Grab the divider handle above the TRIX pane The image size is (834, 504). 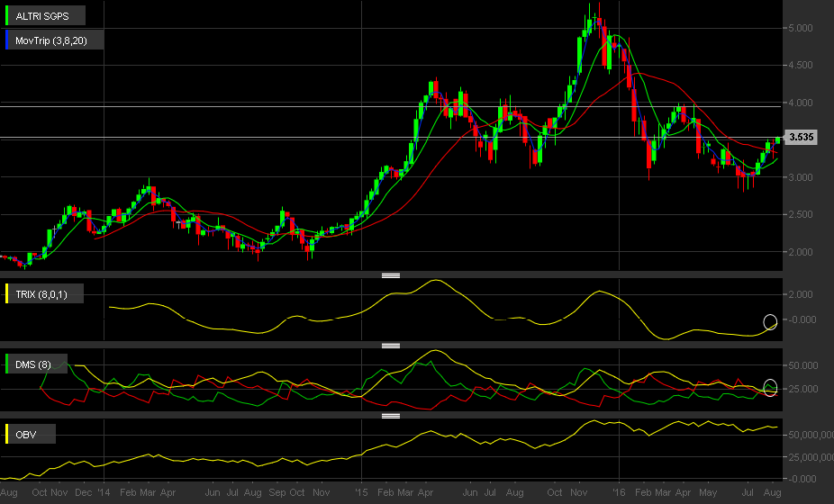390,275
